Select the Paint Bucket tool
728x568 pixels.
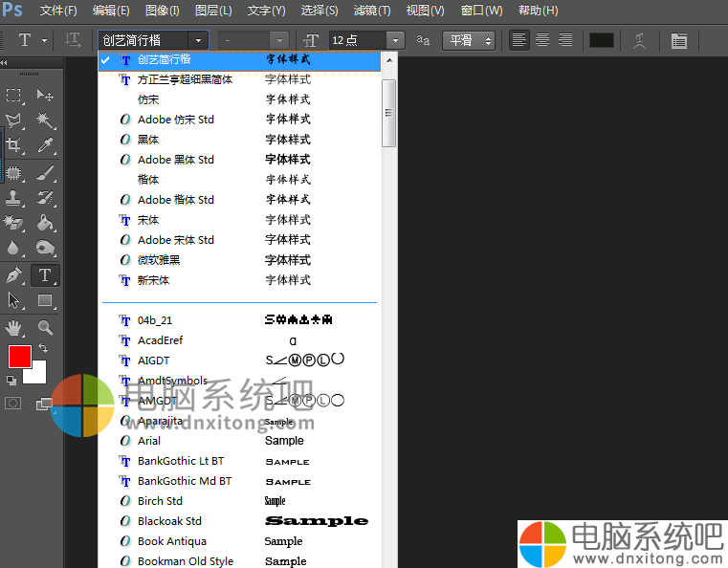pyautogui.click(x=45, y=223)
